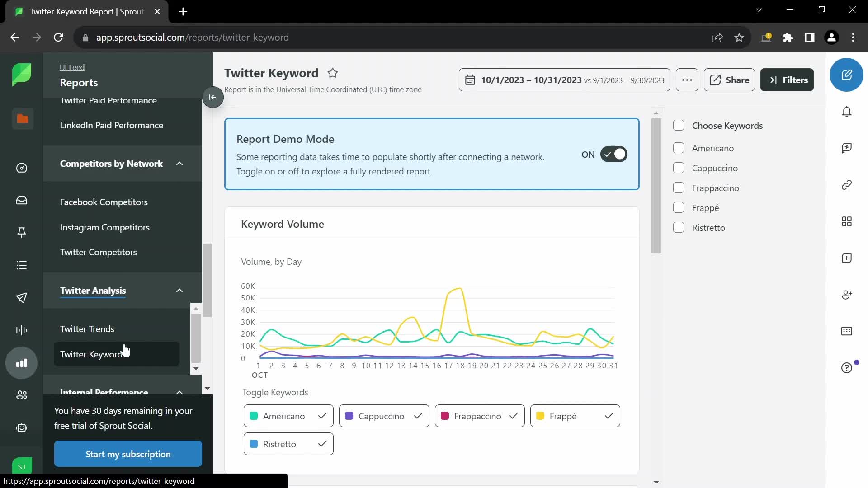Click the Share button
The image size is (868, 488).
[730, 80]
